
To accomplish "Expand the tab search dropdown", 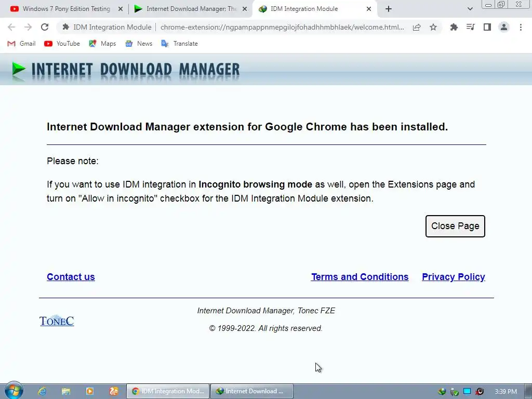I will pos(470,9).
